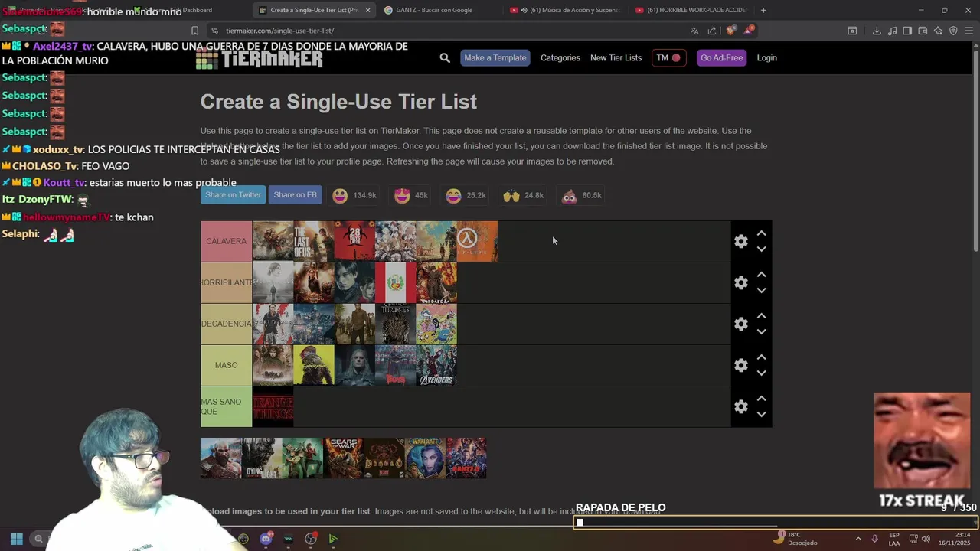Move HORRIPILANTE row down with chevron
Viewport: 980px width, 551px height.
click(x=761, y=291)
